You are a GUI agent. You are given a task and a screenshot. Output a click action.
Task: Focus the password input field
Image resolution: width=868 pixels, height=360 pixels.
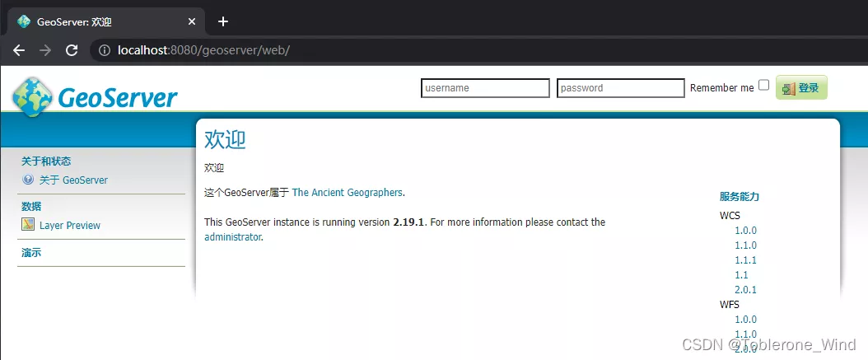pos(621,88)
